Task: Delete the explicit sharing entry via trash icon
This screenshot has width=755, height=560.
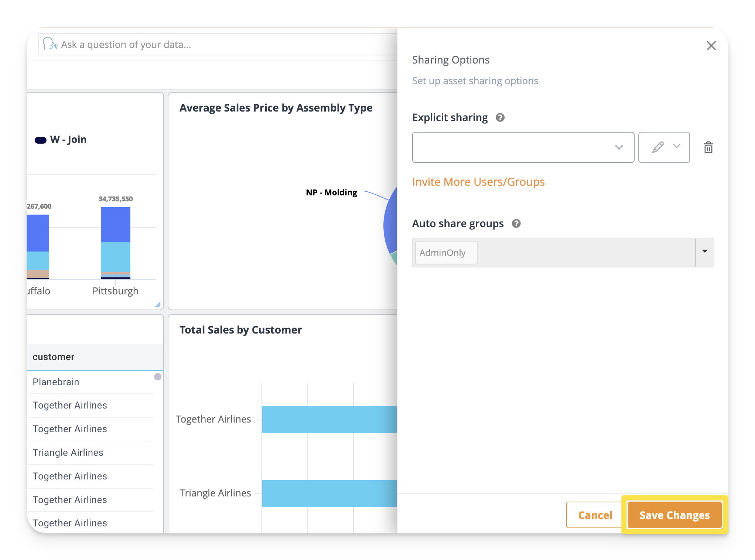Action: pyautogui.click(x=708, y=147)
